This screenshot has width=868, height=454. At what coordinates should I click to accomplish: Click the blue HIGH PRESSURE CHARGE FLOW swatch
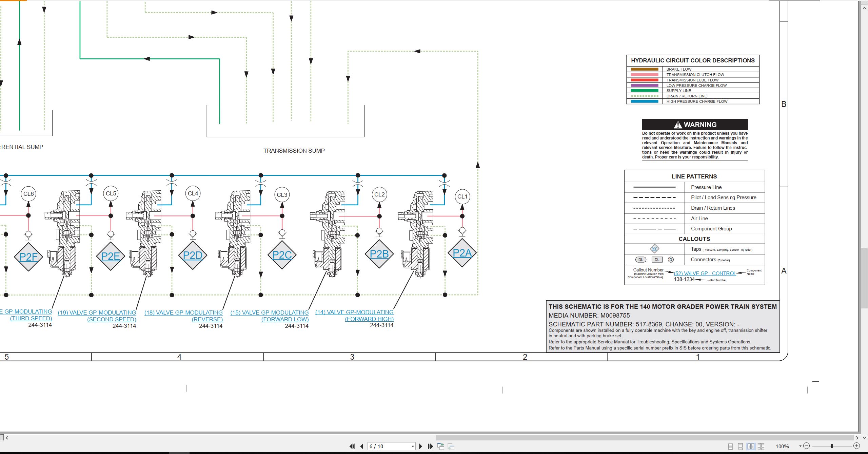point(645,101)
